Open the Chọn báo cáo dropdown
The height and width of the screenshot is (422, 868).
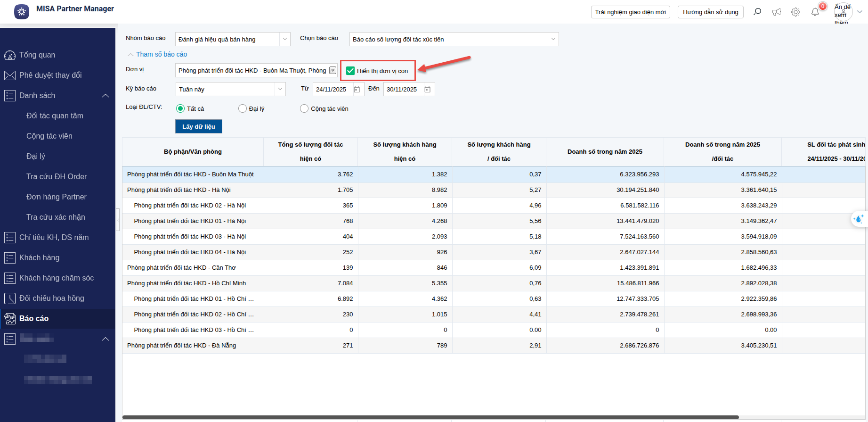(553, 39)
